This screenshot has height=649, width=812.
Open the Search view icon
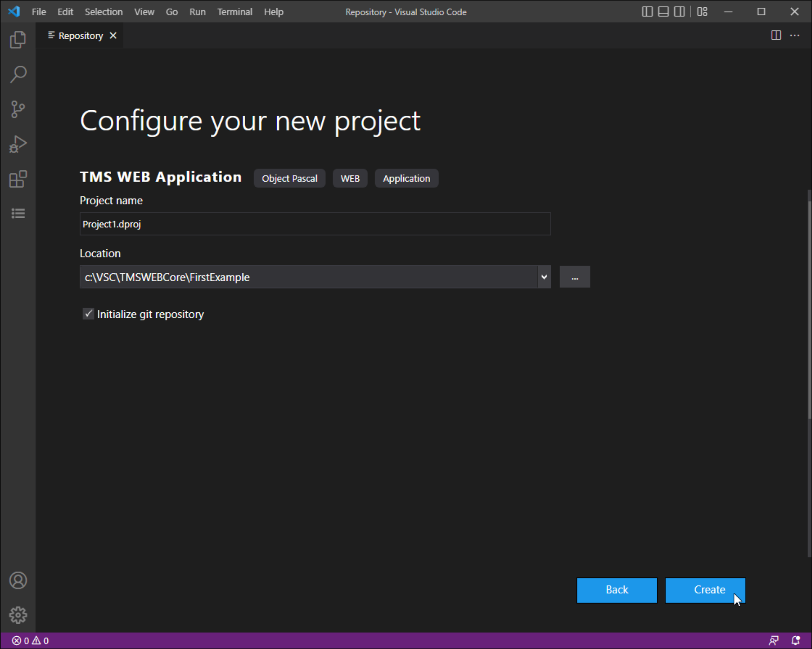pos(18,74)
